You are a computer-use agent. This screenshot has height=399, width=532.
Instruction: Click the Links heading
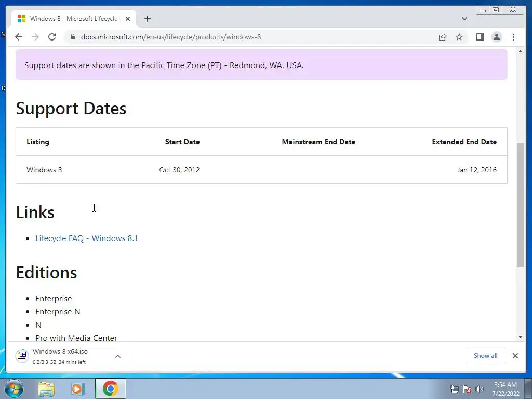tap(35, 212)
